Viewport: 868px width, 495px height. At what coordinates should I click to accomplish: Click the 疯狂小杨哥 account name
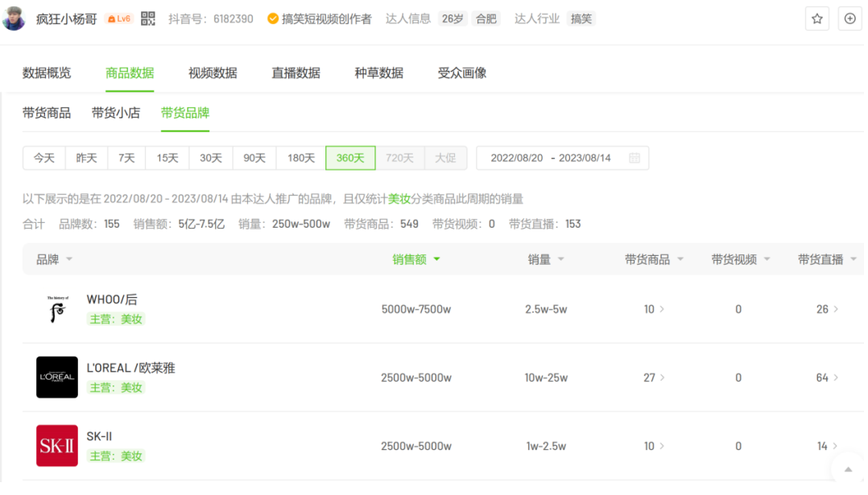(66, 19)
